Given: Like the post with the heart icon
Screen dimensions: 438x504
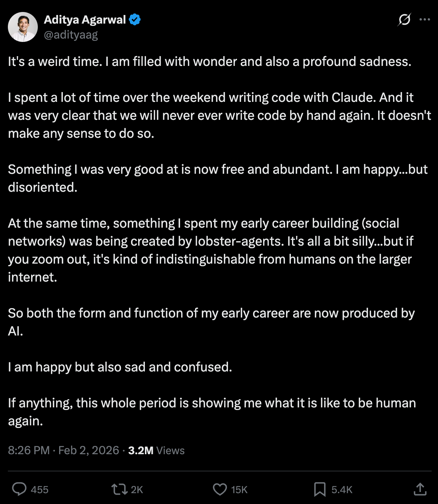Looking at the screenshot, I should [x=220, y=489].
